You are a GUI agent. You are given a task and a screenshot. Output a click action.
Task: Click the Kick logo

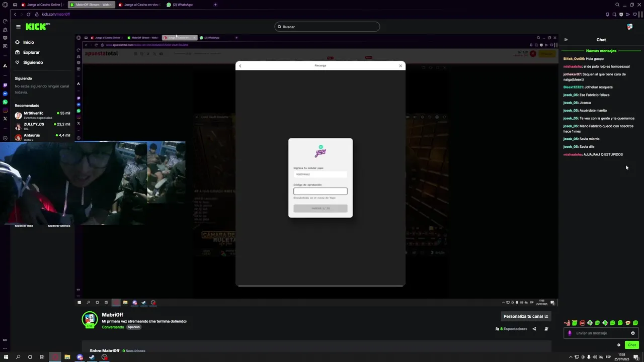(x=38, y=27)
